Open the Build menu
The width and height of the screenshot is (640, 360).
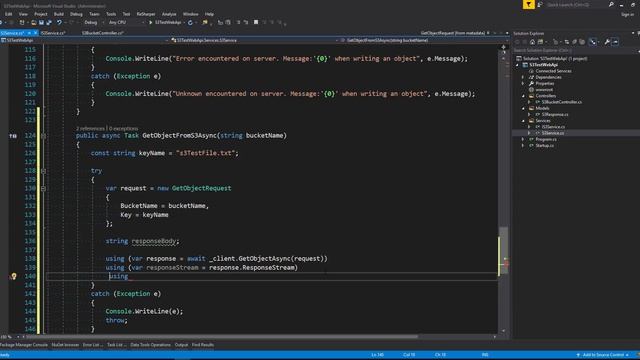tap(59, 14)
